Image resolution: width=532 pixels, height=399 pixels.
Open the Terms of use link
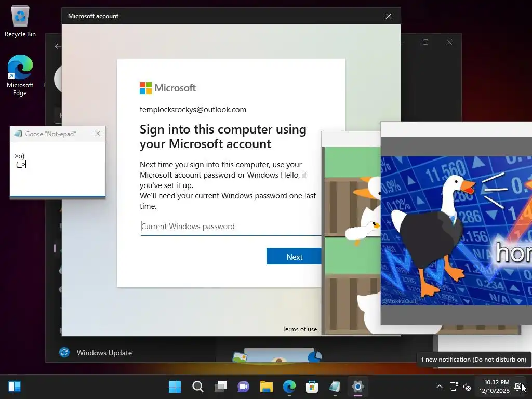click(300, 329)
